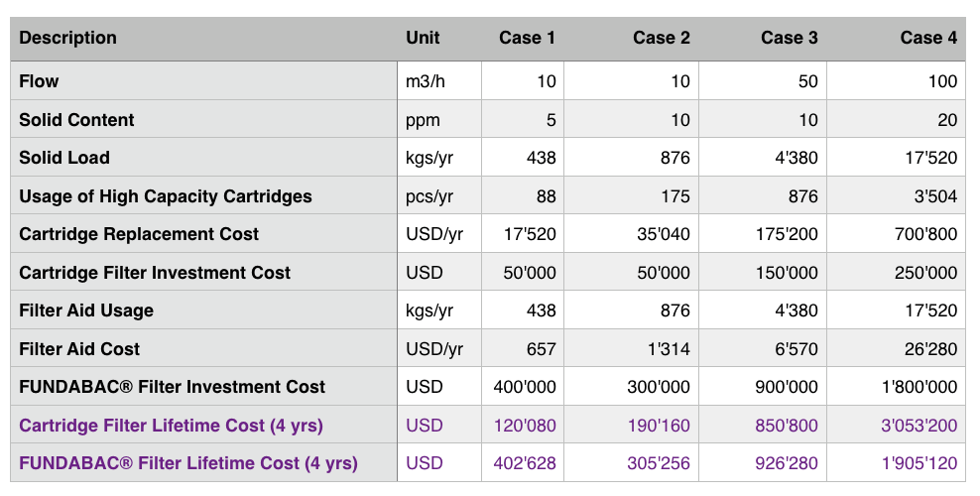980x496 pixels.
Task: Select the Unit column header
Action: [423, 39]
